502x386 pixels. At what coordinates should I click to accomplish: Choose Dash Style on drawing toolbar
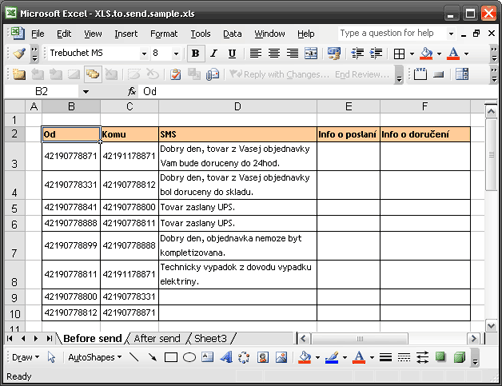[404, 357]
